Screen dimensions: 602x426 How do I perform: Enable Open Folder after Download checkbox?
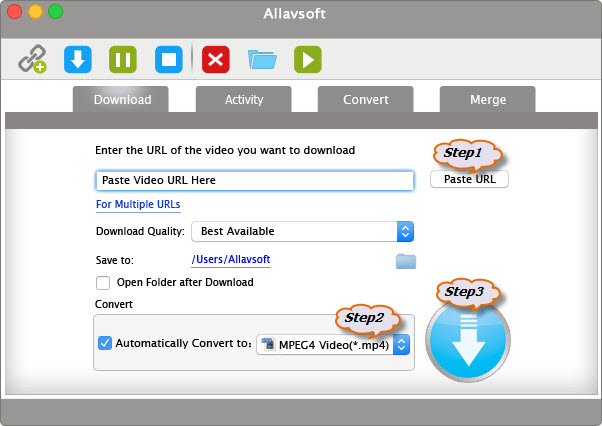coord(103,283)
